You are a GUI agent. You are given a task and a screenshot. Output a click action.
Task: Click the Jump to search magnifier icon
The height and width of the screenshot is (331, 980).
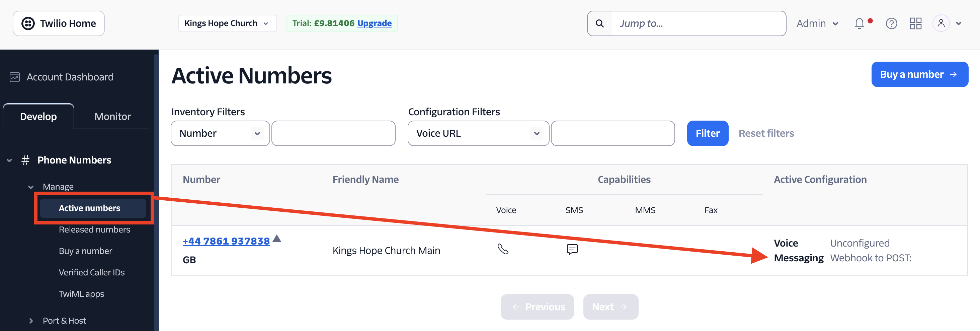[599, 23]
